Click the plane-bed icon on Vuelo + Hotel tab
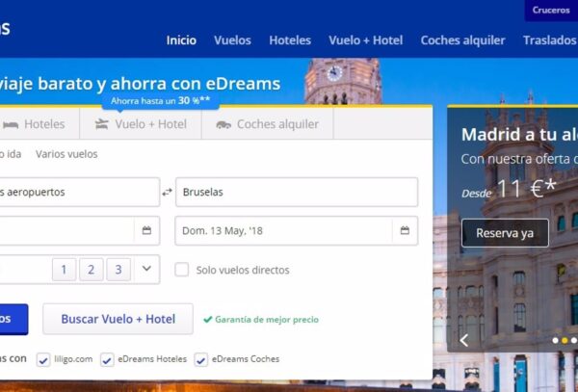Screen dimensions: 578x392 point(102,124)
